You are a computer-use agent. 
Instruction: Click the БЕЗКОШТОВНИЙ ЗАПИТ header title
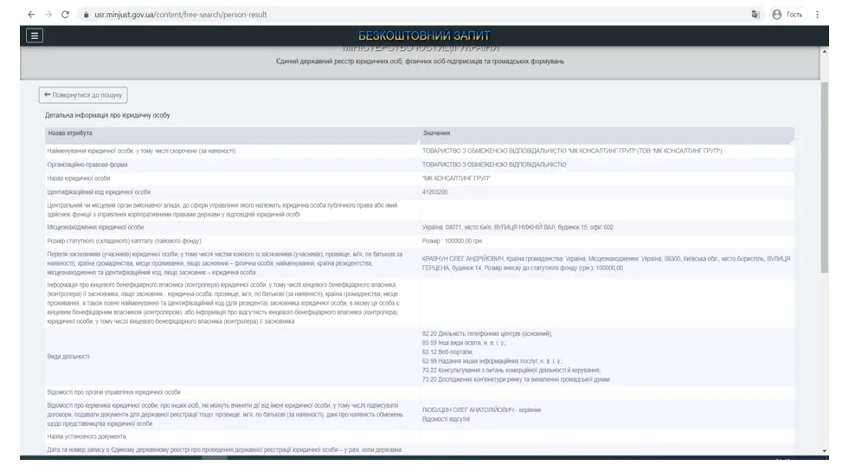[423, 36]
